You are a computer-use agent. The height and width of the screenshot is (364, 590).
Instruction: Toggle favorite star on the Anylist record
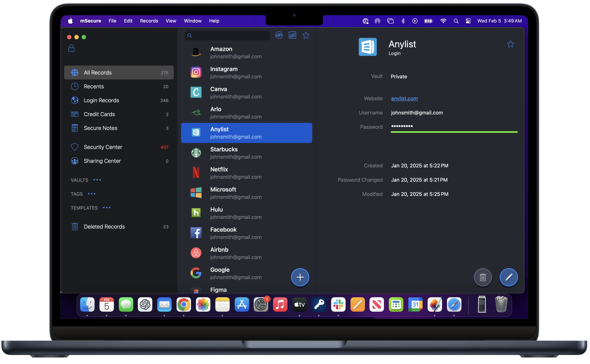511,44
